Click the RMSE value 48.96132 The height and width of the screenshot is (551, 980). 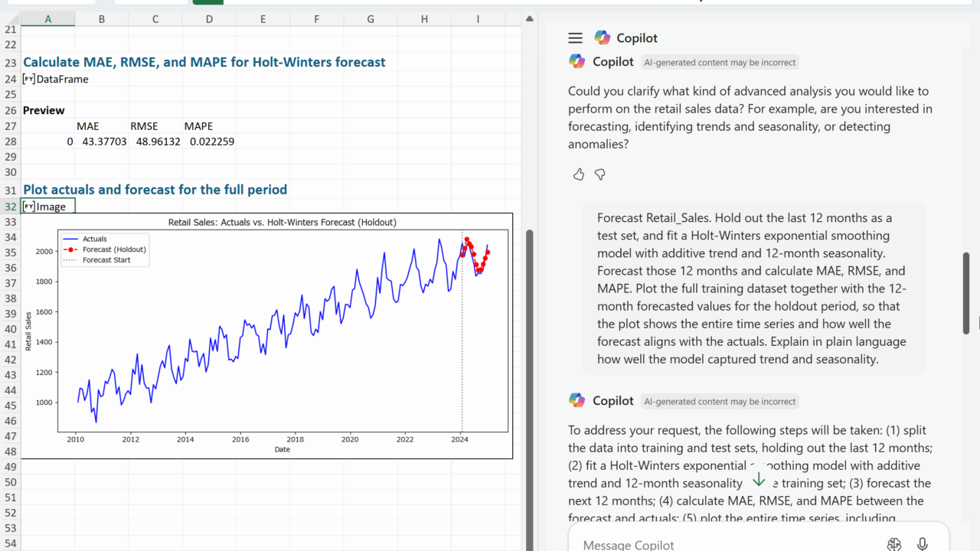pyautogui.click(x=155, y=142)
